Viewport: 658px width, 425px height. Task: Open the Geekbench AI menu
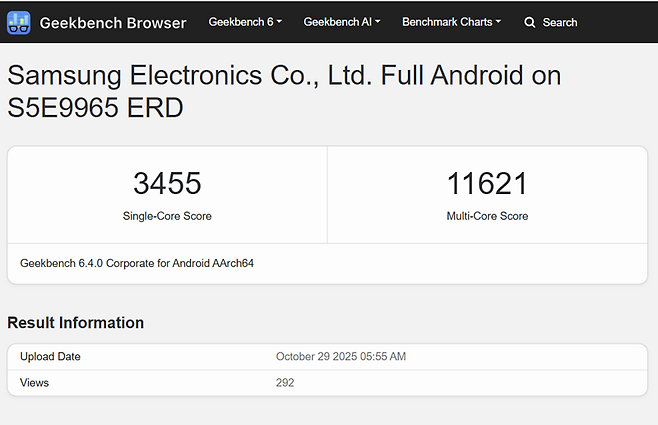338,22
